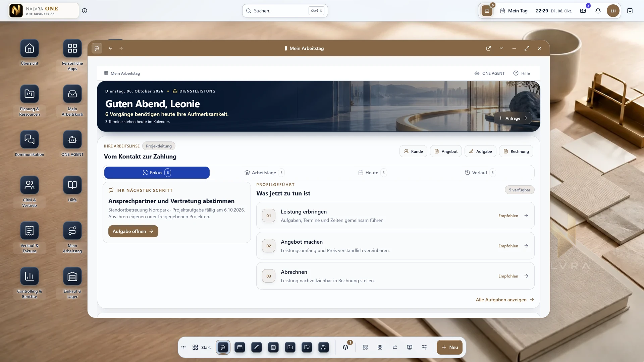644x362 pixels.
Task: Click the calendar icon in the dock
Action: [x=273, y=347]
